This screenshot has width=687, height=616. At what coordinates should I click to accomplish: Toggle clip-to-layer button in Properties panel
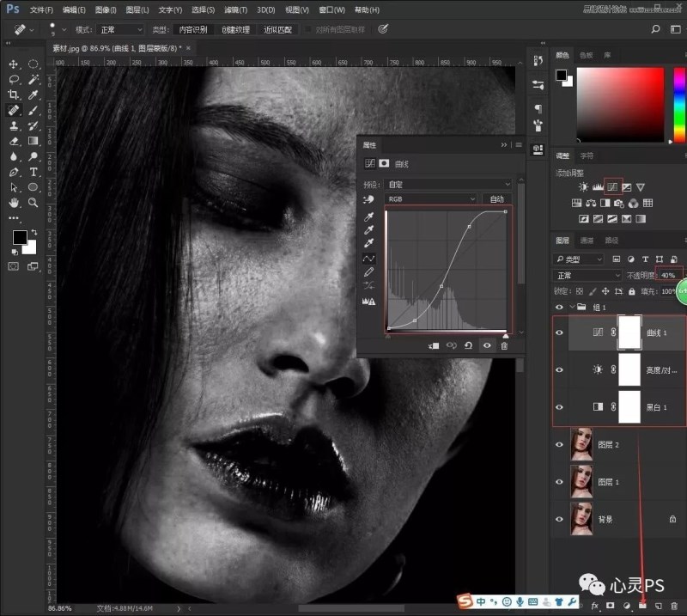(x=434, y=345)
